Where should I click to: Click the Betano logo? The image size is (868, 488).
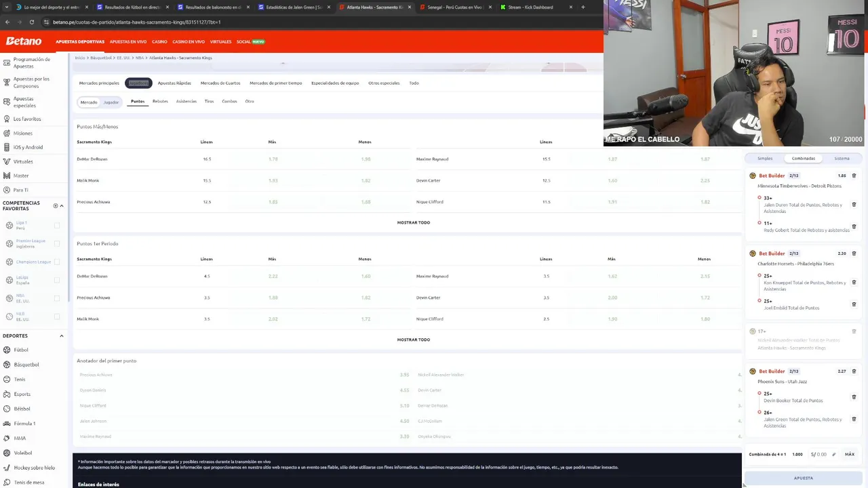point(24,41)
